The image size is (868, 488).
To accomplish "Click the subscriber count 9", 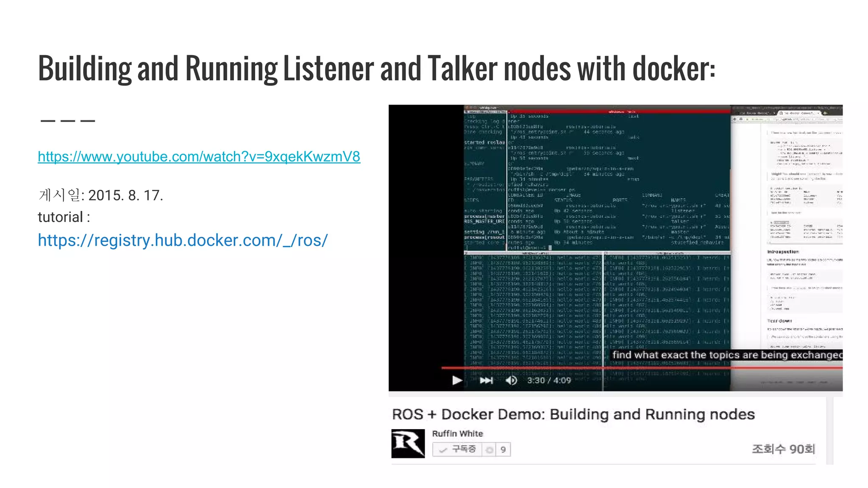I will click(x=503, y=449).
